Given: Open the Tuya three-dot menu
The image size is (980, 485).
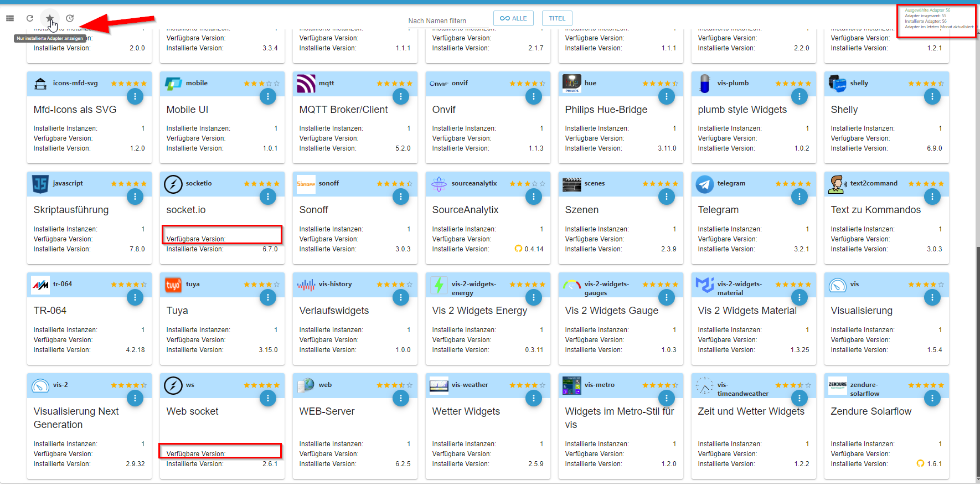Looking at the screenshot, I should click(268, 297).
